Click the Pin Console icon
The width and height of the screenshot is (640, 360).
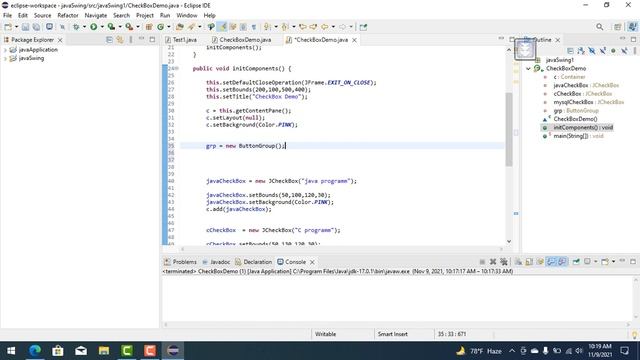tap(576, 262)
